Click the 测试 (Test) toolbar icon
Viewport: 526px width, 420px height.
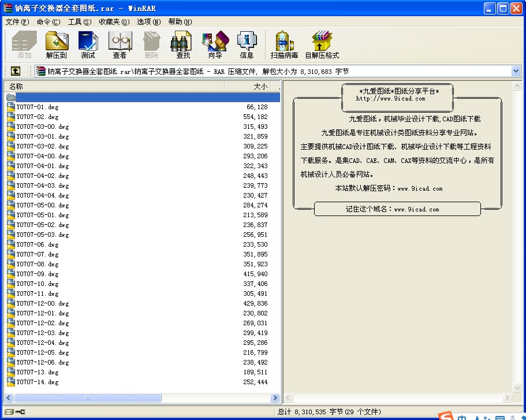(x=88, y=44)
